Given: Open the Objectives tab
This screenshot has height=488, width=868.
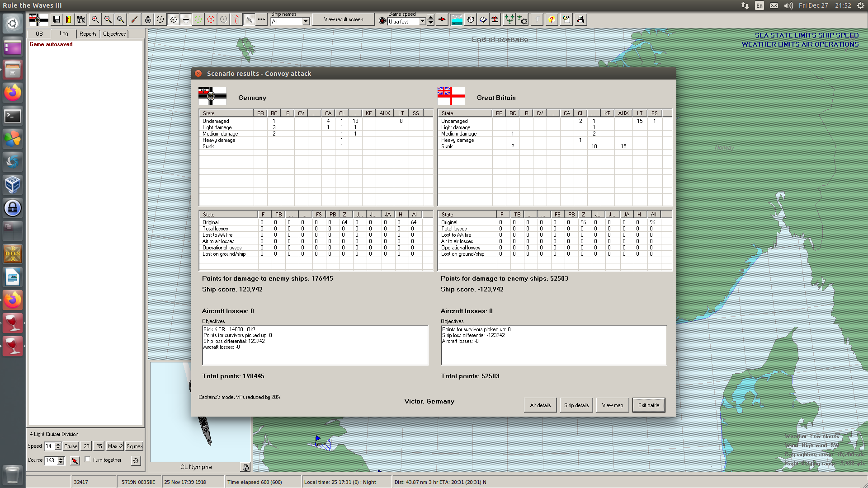Looking at the screenshot, I should point(114,34).
